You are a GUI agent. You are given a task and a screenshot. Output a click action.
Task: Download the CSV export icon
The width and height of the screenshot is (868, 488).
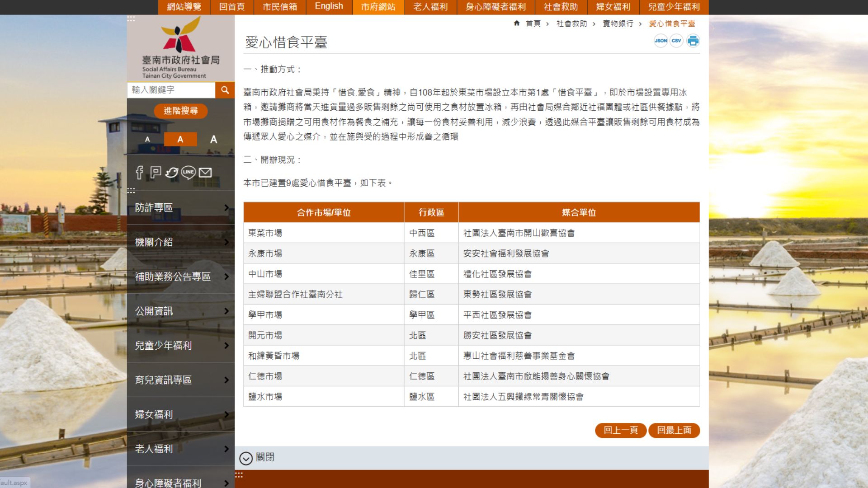tap(676, 41)
